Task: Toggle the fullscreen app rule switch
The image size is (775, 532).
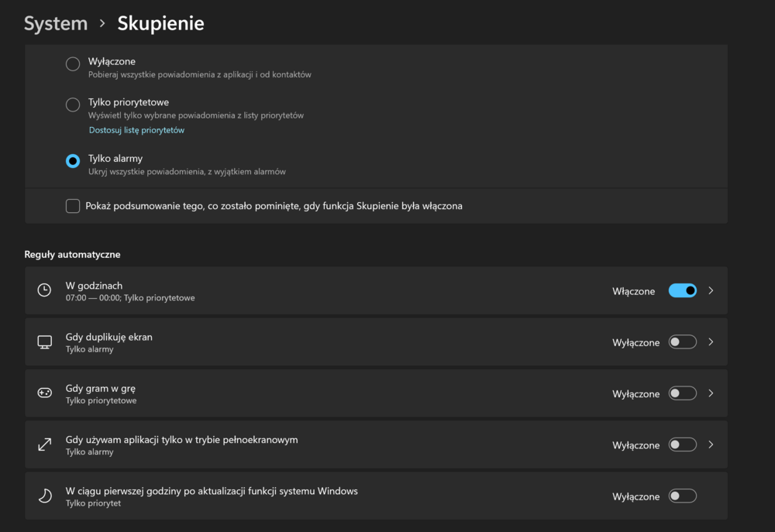Action: click(682, 444)
